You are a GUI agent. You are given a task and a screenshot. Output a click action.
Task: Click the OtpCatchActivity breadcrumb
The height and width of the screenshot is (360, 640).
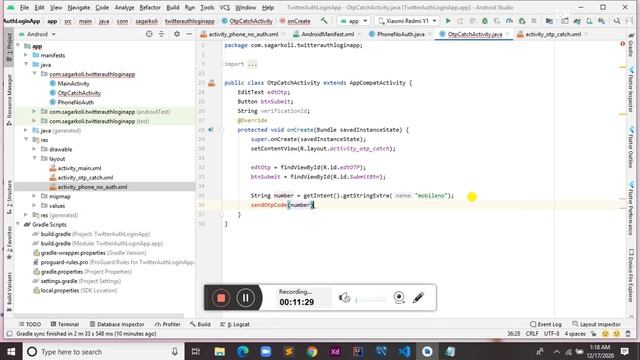tap(247, 21)
